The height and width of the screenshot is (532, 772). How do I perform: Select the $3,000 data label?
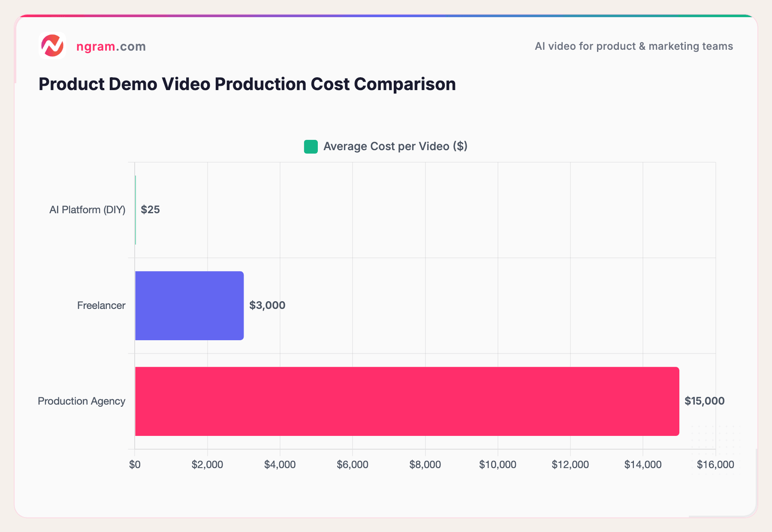[x=267, y=305]
